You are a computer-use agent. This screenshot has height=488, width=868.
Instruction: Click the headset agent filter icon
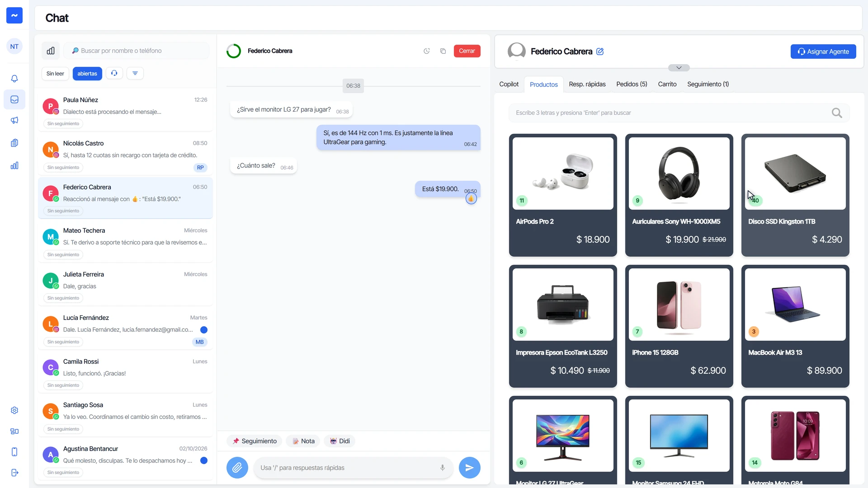(114, 73)
